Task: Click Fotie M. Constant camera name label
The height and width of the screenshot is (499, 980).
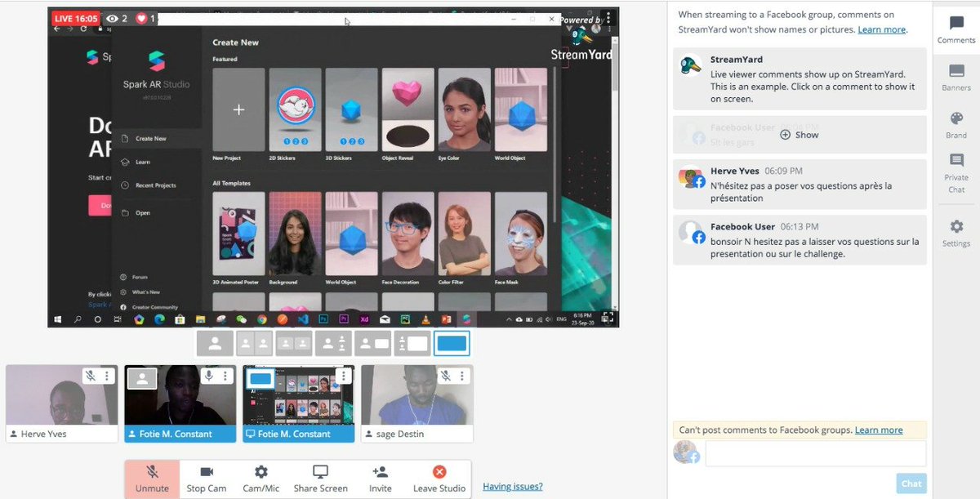Action: (x=176, y=434)
